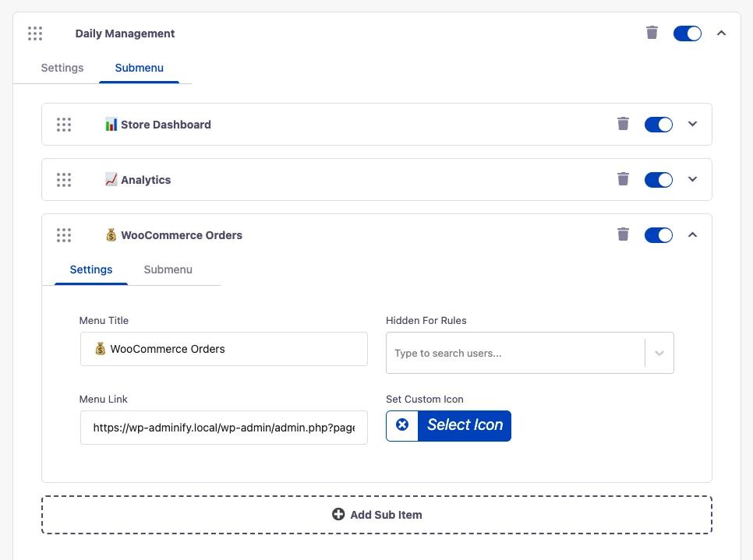Click the Select Icon button
Screen dimensions: 753x560
coord(465,425)
